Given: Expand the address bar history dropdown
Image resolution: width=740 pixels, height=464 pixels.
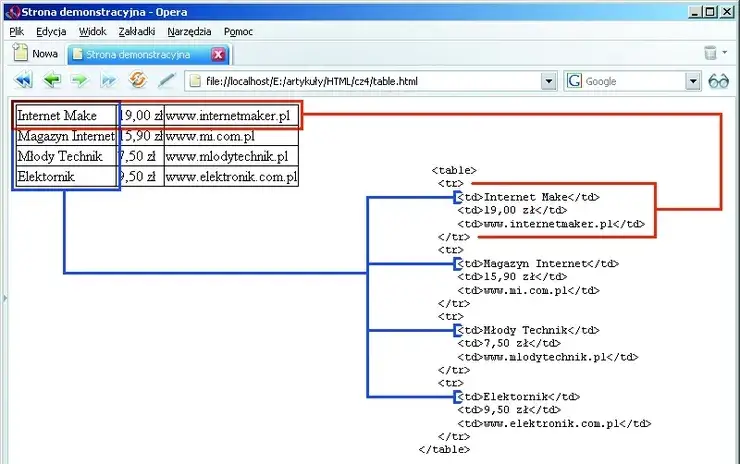Looking at the screenshot, I should (x=548, y=81).
